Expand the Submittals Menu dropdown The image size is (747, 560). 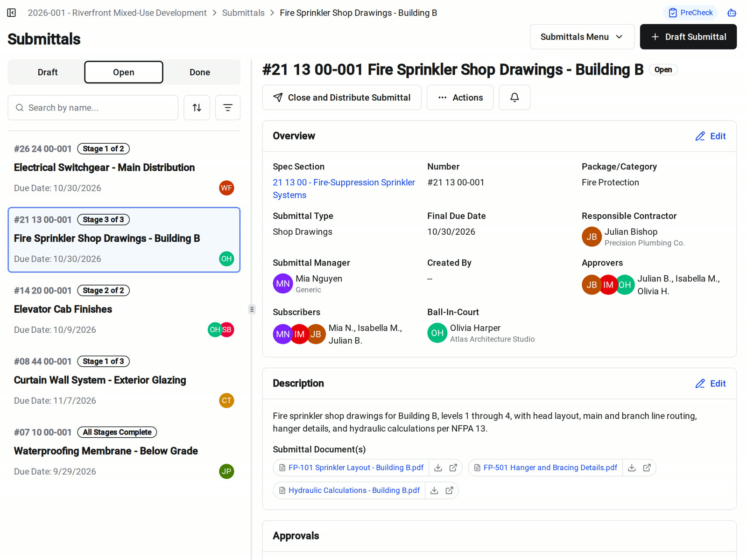(x=582, y=37)
